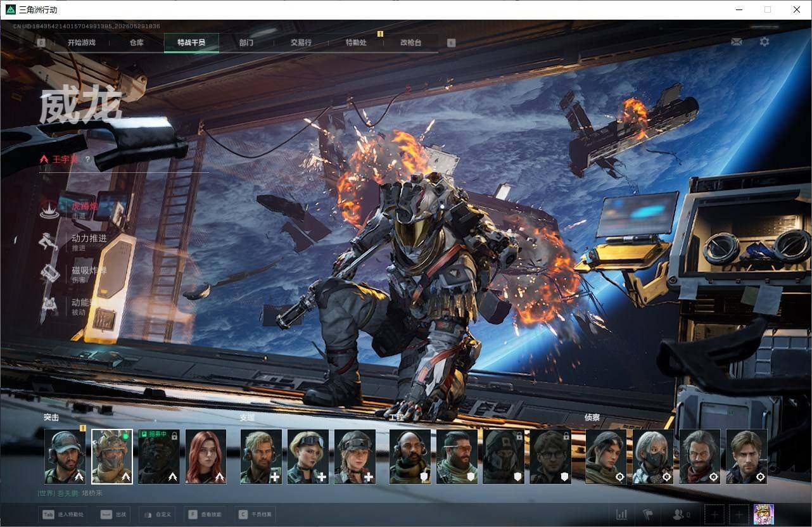The width and height of the screenshot is (812, 527).
Task: Click the plus slot next to friends icon
Action: 714,514
